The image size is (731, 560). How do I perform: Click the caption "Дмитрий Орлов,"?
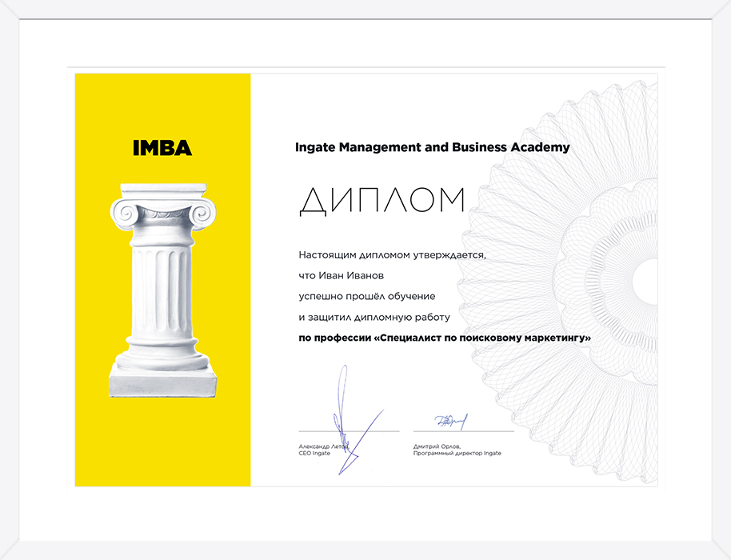[x=437, y=446]
